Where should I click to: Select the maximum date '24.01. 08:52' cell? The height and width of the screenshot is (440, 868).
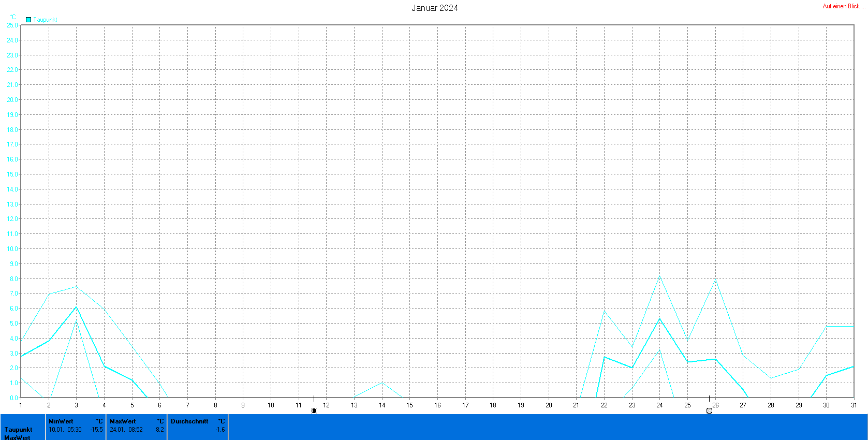(126, 430)
